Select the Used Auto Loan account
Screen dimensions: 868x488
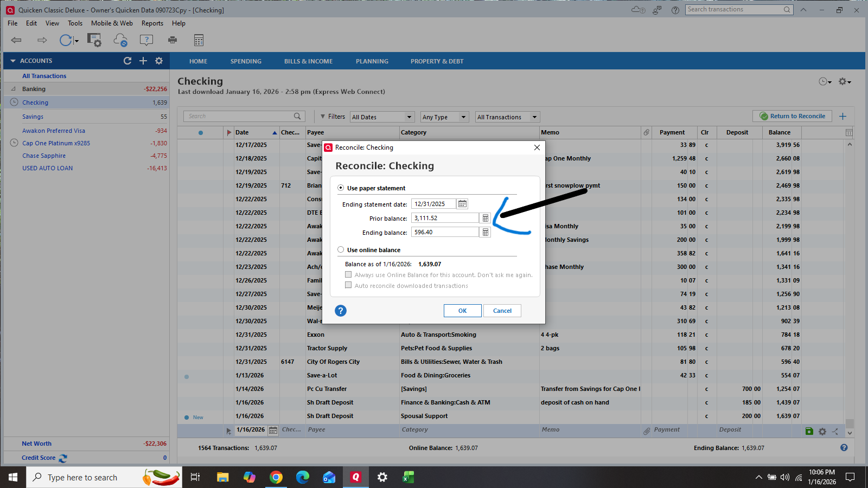point(47,168)
